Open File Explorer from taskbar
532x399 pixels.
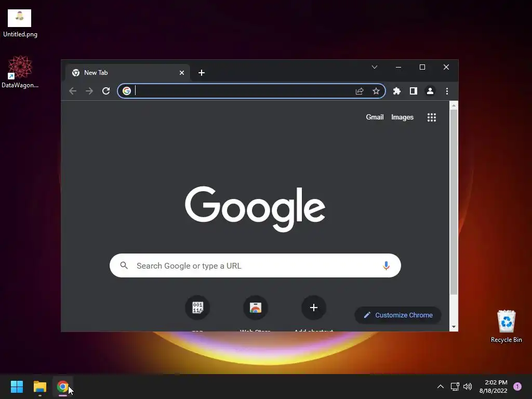click(39, 387)
